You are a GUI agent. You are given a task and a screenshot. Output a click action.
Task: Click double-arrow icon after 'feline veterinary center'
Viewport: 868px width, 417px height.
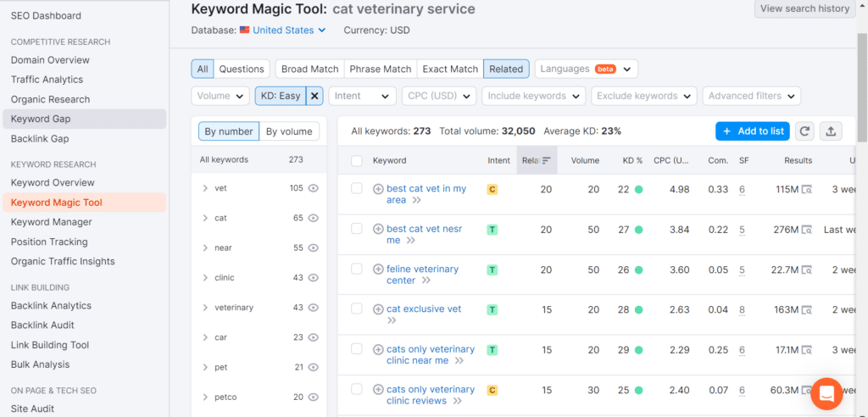point(426,281)
